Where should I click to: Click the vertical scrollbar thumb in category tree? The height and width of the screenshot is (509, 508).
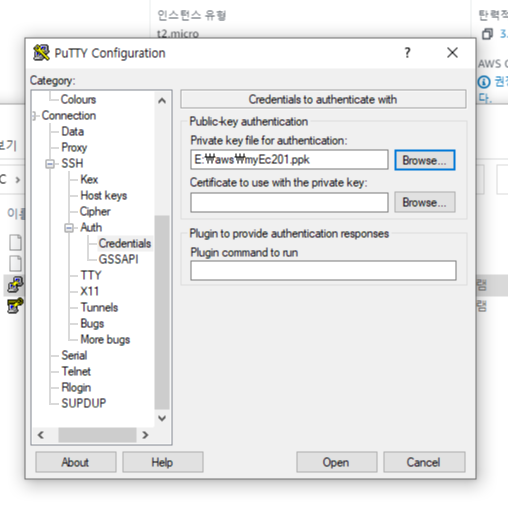pos(162,312)
